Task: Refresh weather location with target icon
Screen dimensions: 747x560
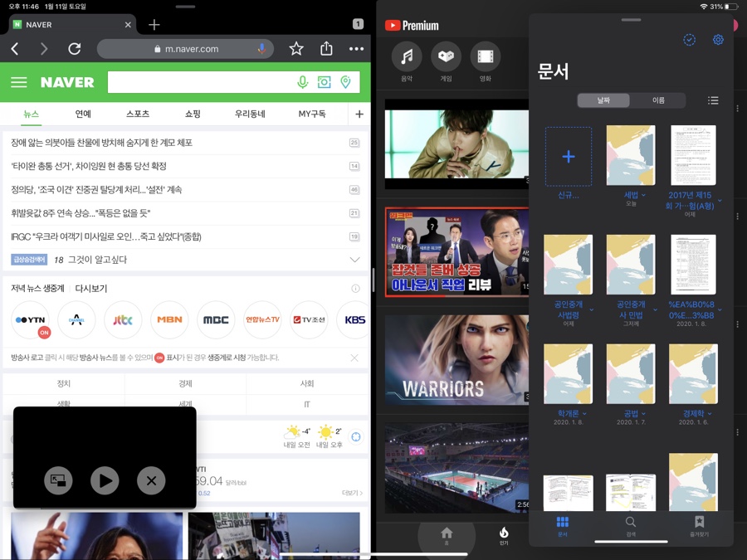Action: pyautogui.click(x=356, y=436)
